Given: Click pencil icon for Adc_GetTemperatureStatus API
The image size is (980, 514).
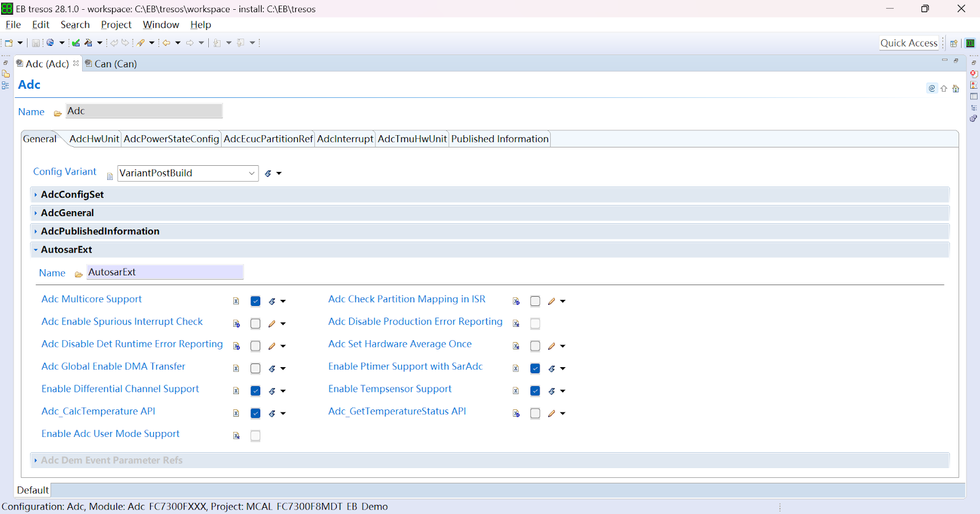Looking at the screenshot, I should coord(552,414).
